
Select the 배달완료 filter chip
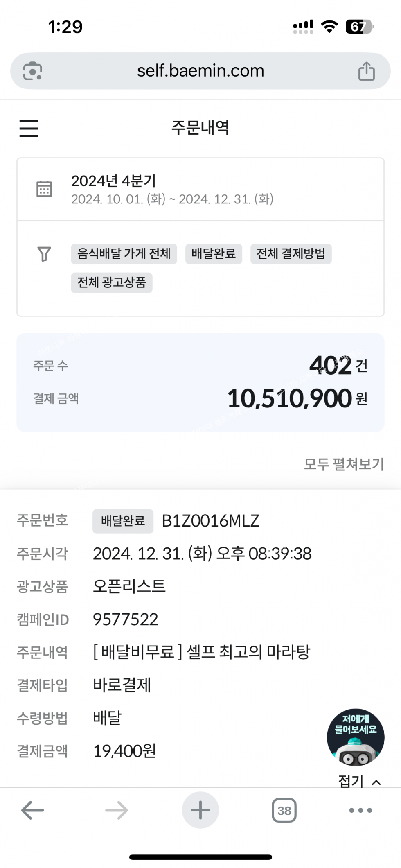point(214,254)
